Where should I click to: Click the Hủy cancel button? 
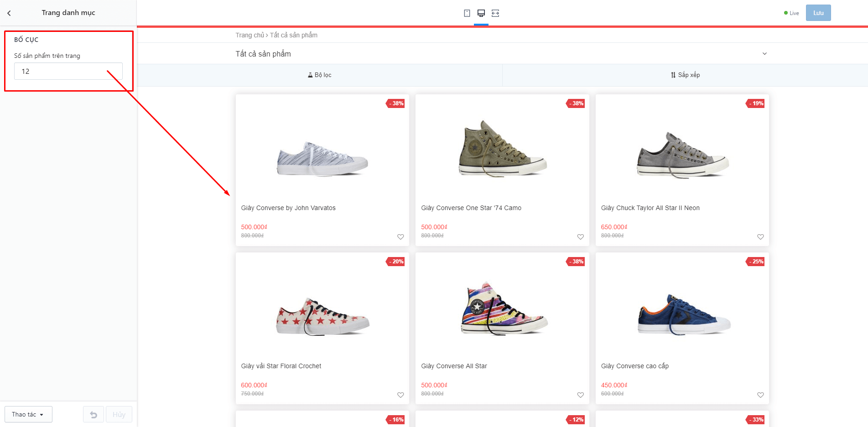119,415
